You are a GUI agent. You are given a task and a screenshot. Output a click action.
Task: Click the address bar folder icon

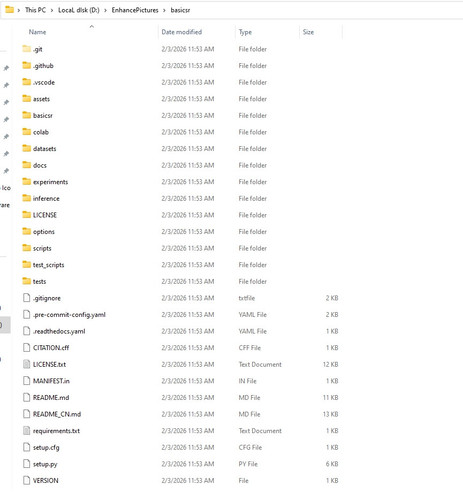pyautogui.click(x=10, y=10)
